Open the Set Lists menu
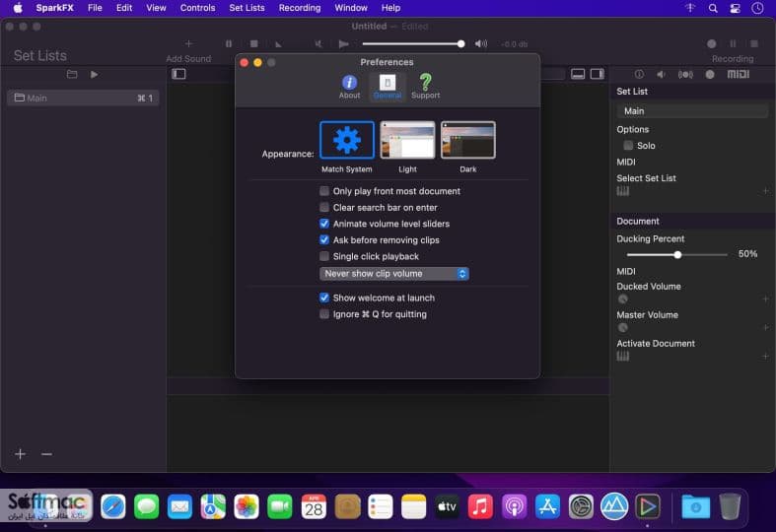This screenshot has height=532, width=776. [247, 8]
